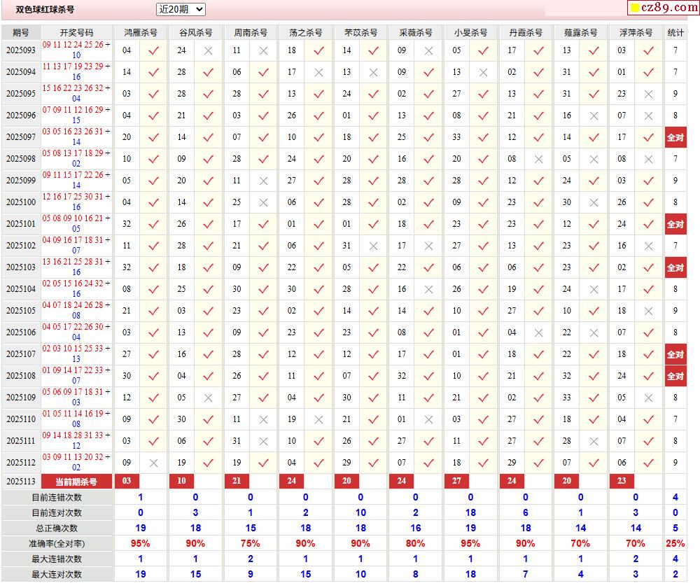Screen dimensions: 700x588
Task: Click the red current kill number 27 under 小旻杀号
Action: (x=456, y=481)
